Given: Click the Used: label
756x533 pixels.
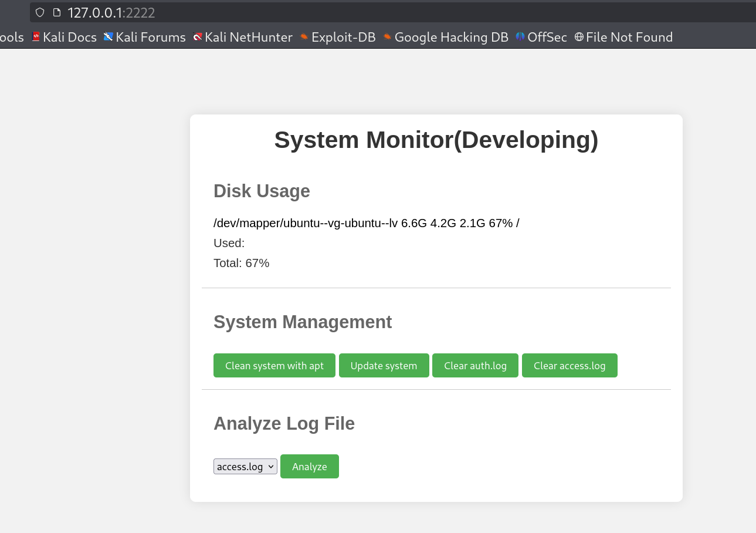Looking at the screenshot, I should tap(229, 243).
